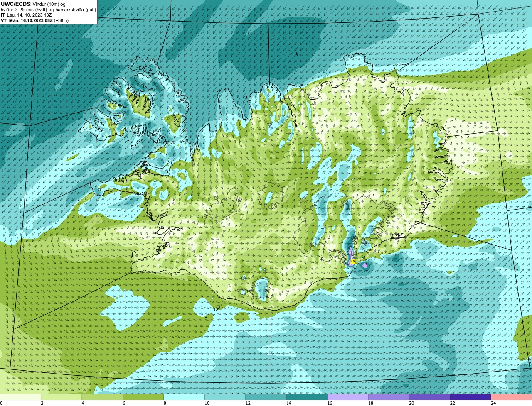Click the legend label '6'

(x=123, y=403)
